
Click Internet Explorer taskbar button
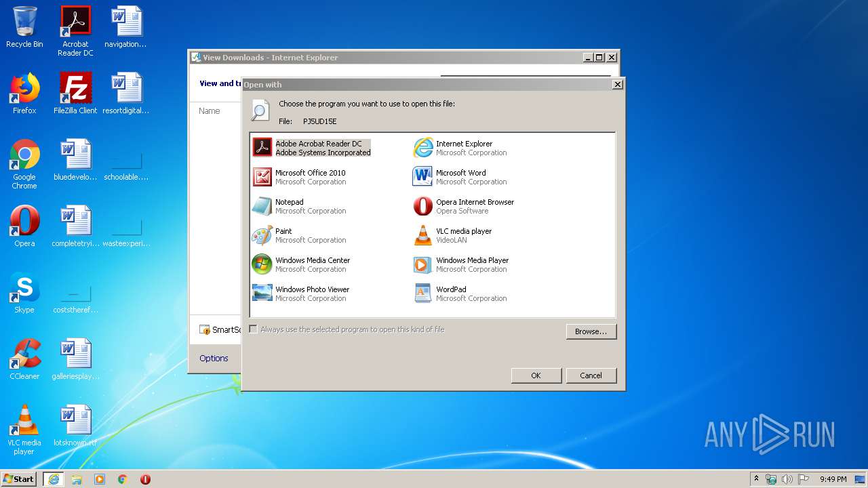tap(54, 479)
